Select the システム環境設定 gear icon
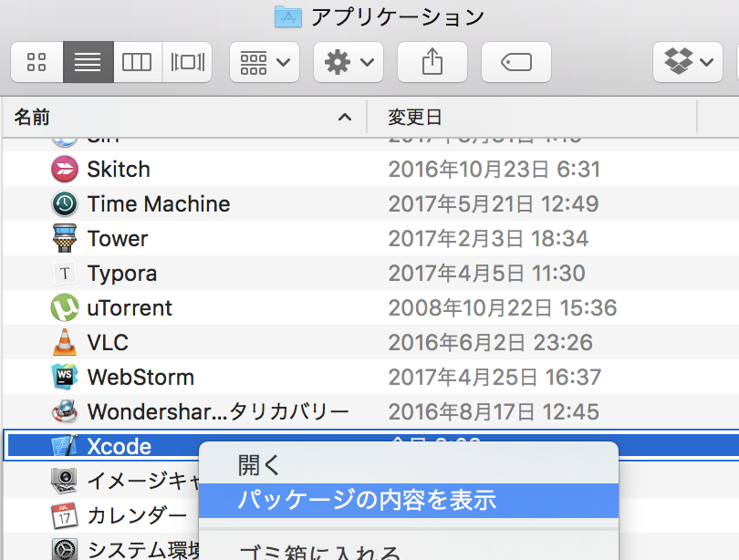 click(65, 549)
